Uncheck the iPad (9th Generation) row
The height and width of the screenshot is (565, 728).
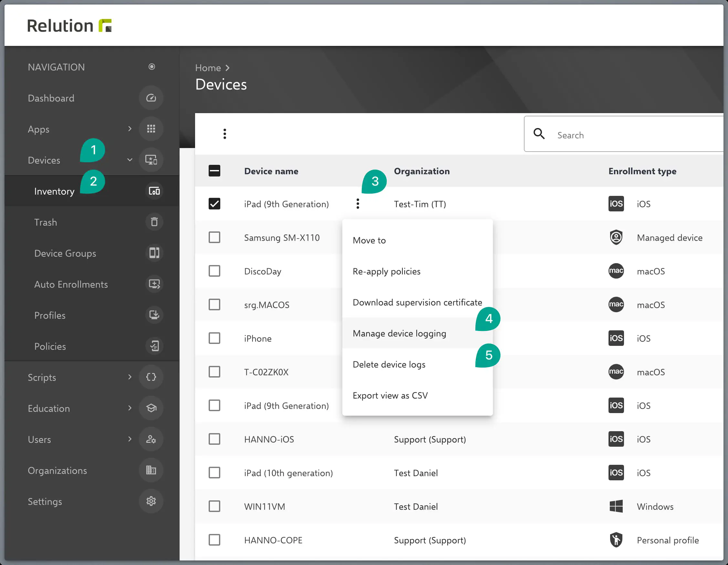point(214,203)
